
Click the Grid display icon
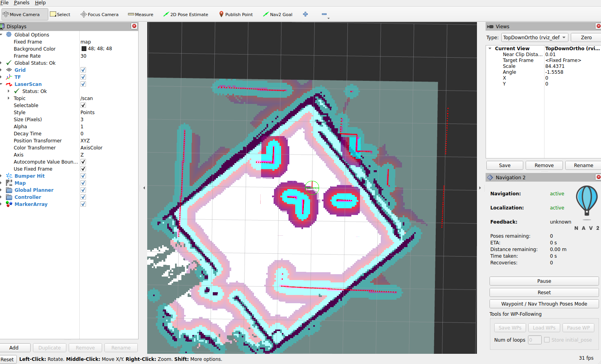click(9, 70)
